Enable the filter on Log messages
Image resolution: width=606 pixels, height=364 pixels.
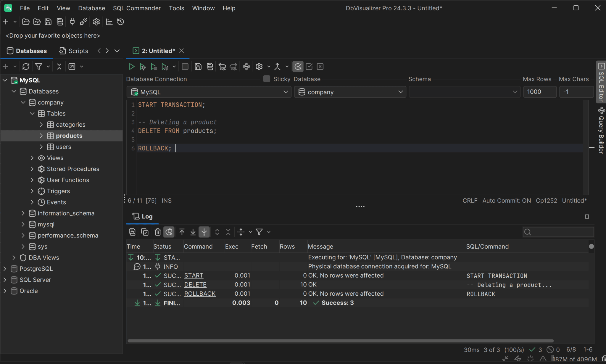tap(259, 232)
